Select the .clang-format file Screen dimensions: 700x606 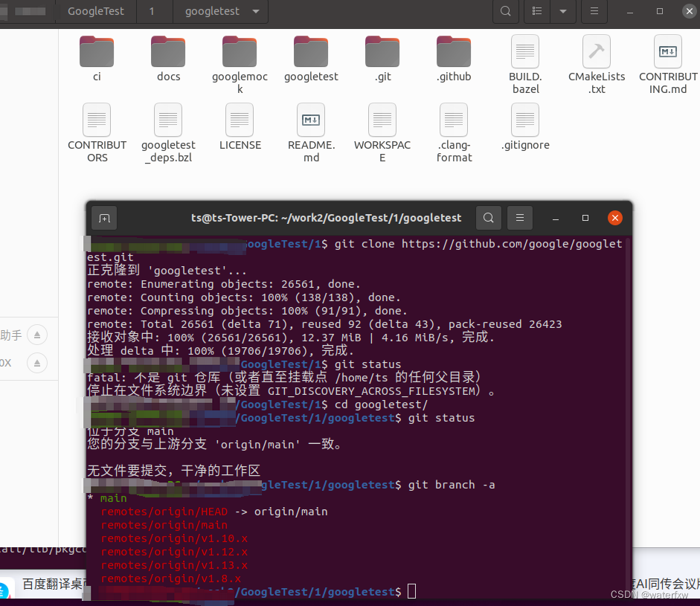pyautogui.click(x=454, y=133)
